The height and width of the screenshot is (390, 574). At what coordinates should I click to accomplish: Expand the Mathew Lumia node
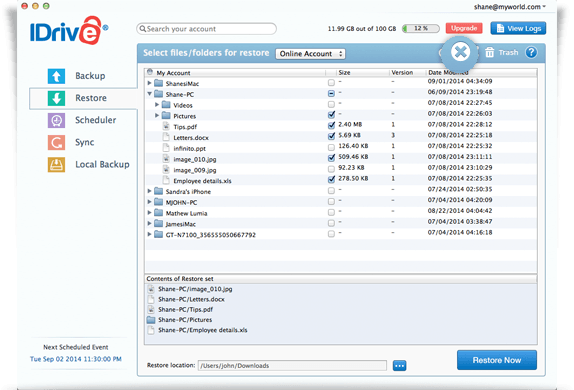[149, 213]
